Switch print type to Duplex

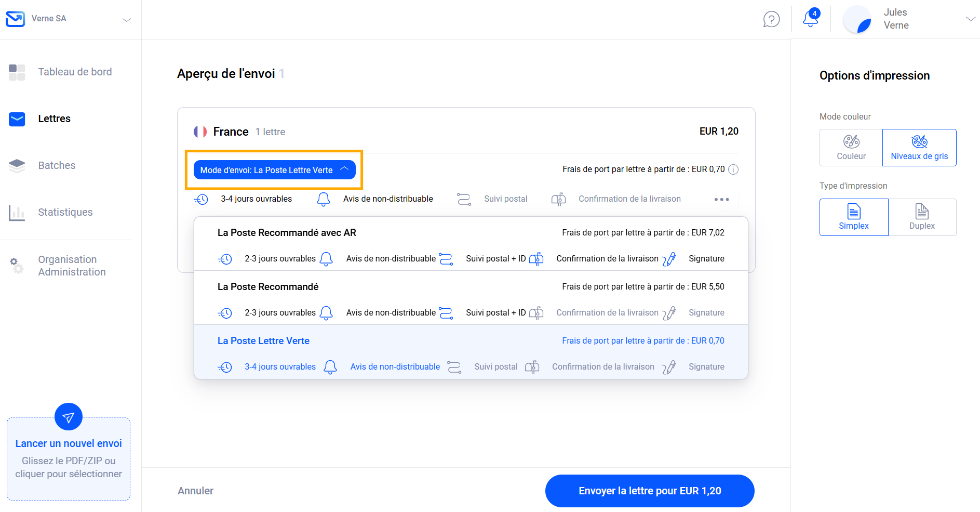pyautogui.click(x=922, y=217)
